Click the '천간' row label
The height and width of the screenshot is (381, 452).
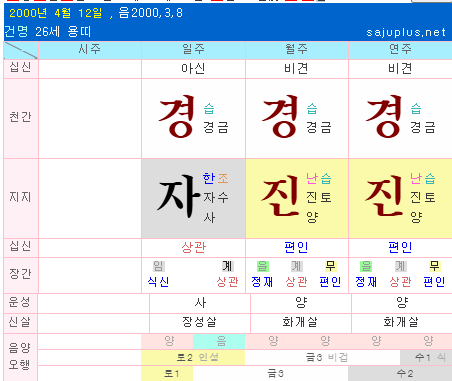click(x=21, y=117)
